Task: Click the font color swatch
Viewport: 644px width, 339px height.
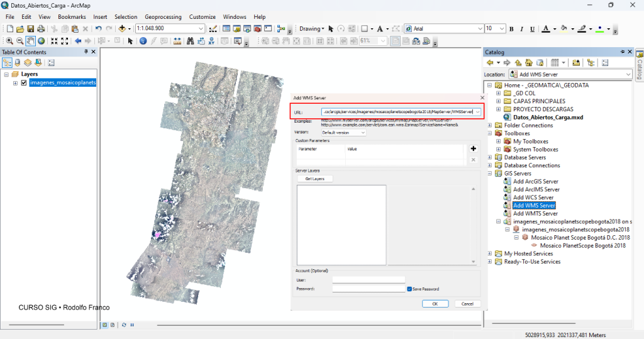Action: click(x=545, y=29)
